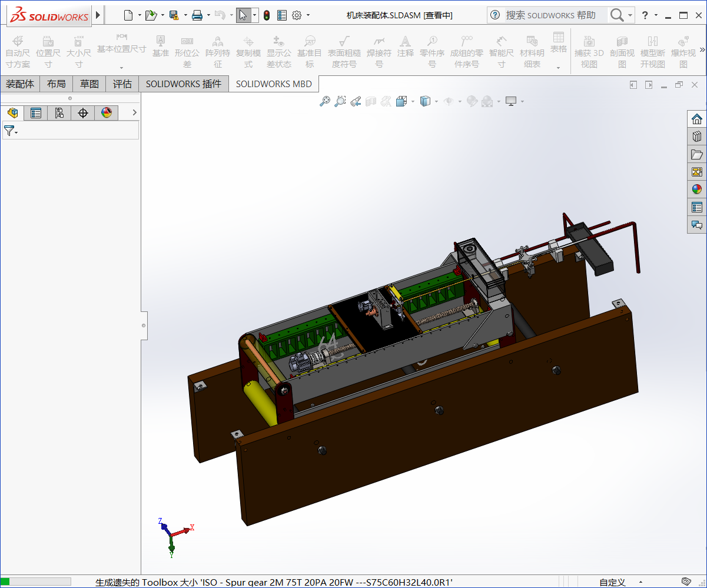Image resolution: width=707 pixels, height=588 pixels.
Task: Expand the Help question mark dropdown arrow
Action: 656,15
